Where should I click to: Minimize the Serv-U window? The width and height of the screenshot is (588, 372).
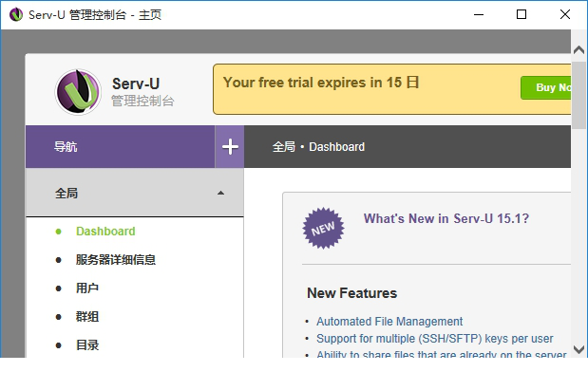coord(479,14)
